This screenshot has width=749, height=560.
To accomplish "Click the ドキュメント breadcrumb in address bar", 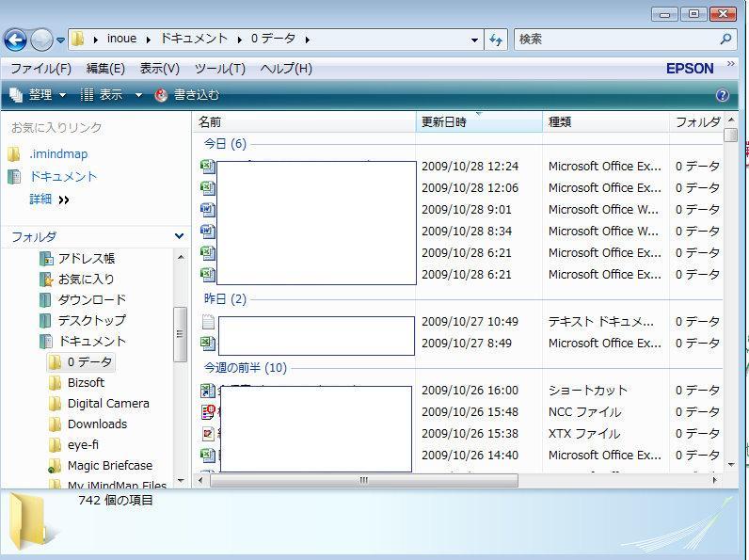I will [194, 40].
